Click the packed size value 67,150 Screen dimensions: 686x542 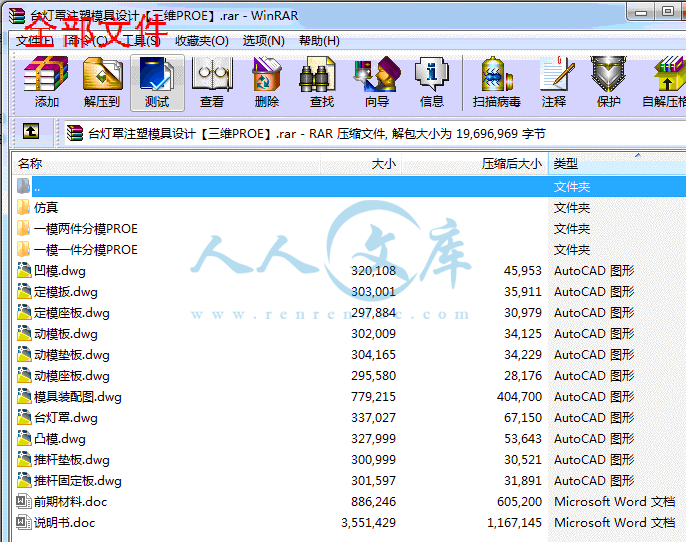tap(523, 418)
